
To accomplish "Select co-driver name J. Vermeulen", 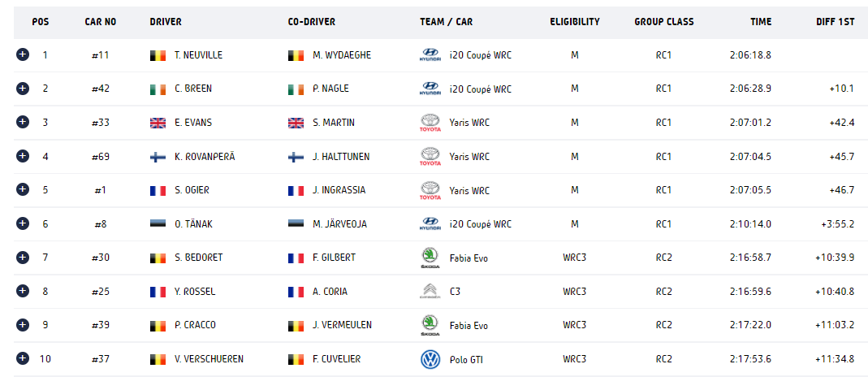I will pyautogui.click(x=342, y=326).
